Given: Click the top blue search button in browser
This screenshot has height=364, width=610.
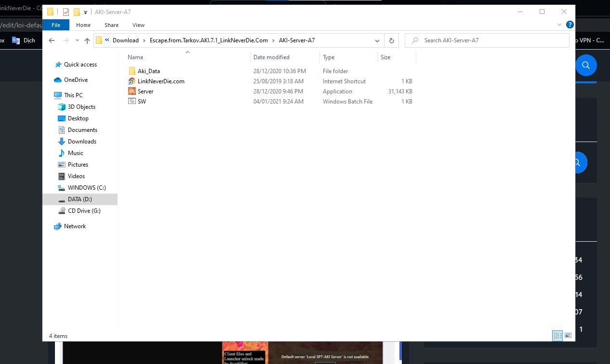Looking at the screenshot, I should (x=586, y=65).
